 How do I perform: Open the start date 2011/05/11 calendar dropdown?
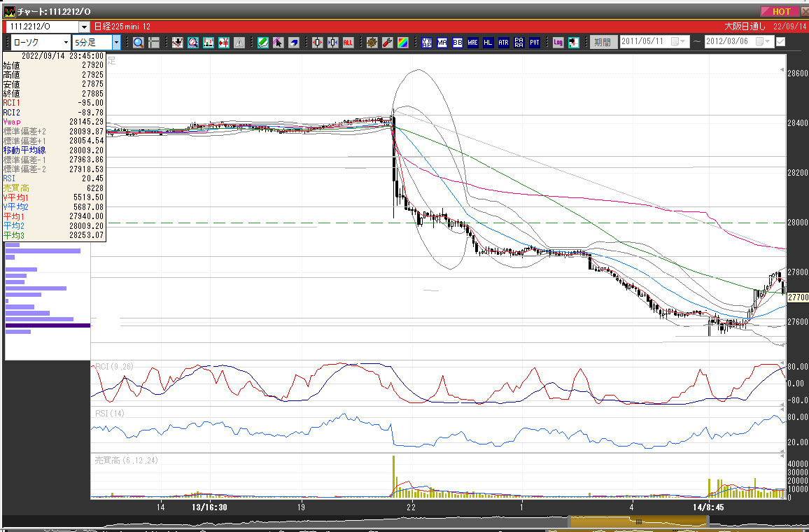point(677,42)
